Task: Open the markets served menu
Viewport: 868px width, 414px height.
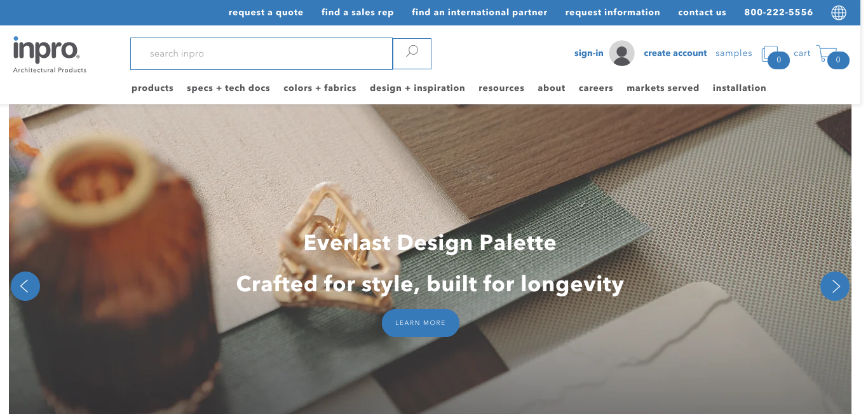Action: (x=663, y=88)
